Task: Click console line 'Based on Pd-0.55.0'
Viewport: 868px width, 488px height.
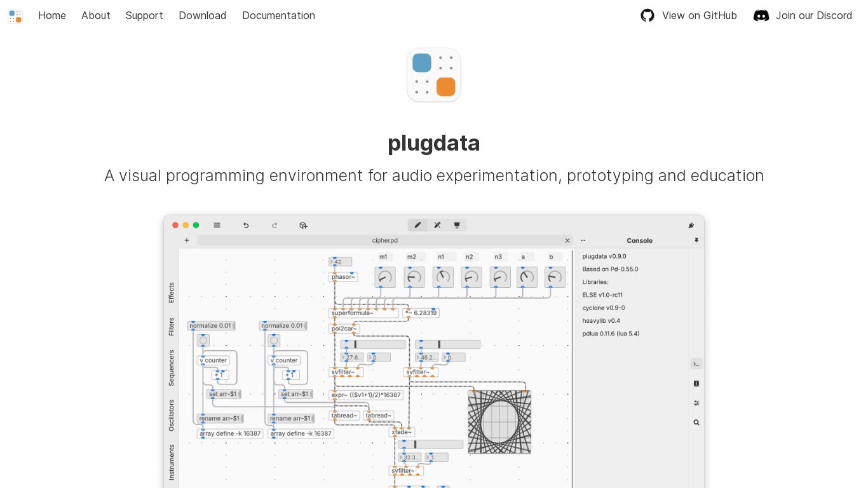Action: tap(611, 269)
